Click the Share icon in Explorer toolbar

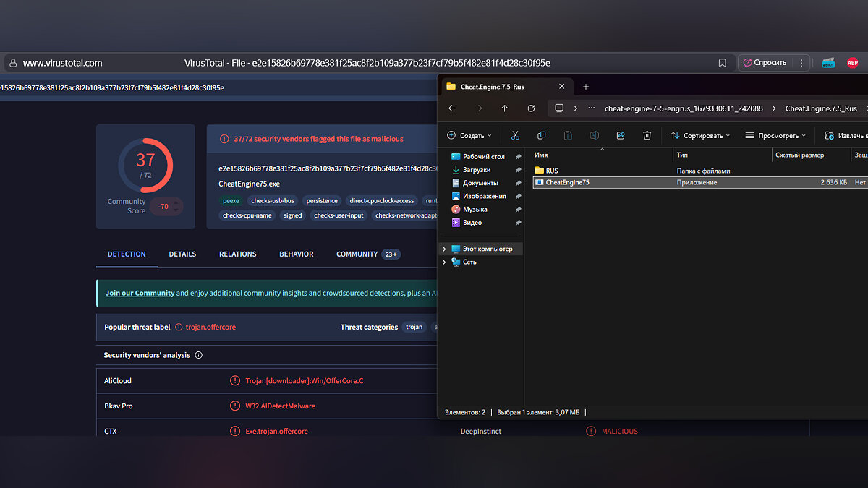[621, 135]
